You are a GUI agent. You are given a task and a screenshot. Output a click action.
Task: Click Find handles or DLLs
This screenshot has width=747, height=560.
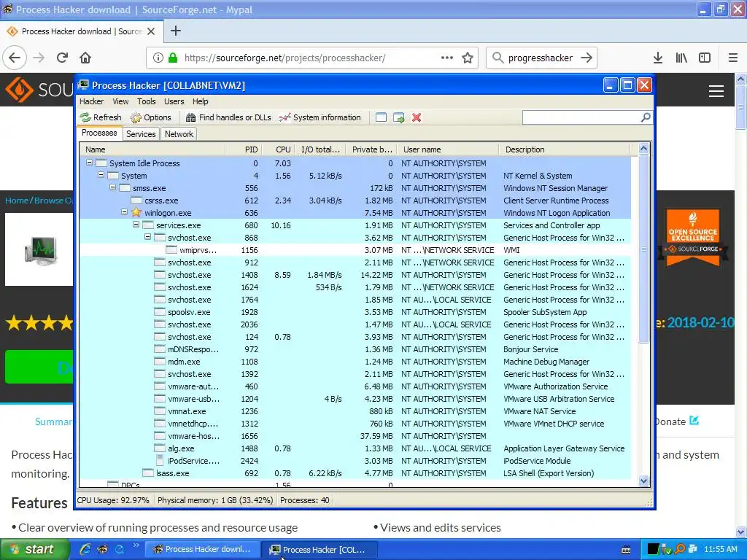click(228, 117)
